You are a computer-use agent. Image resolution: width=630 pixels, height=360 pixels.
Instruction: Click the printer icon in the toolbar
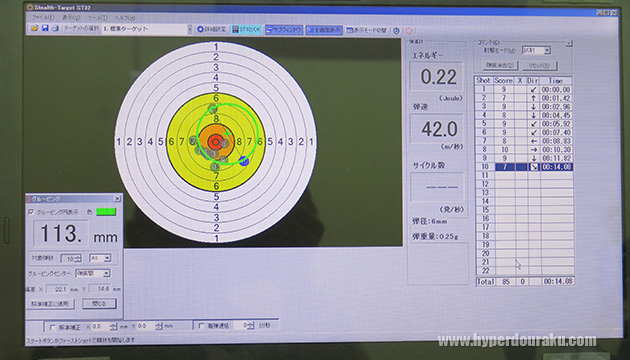coord(55,29)
